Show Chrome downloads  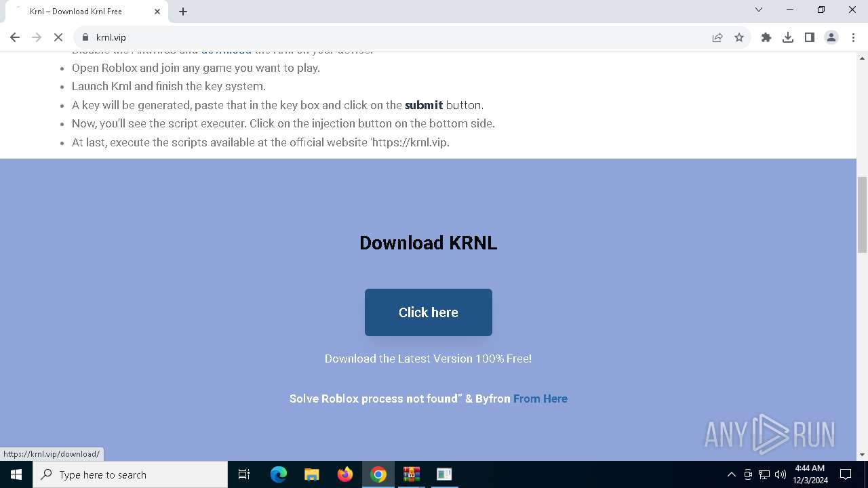tap(788, 37)
